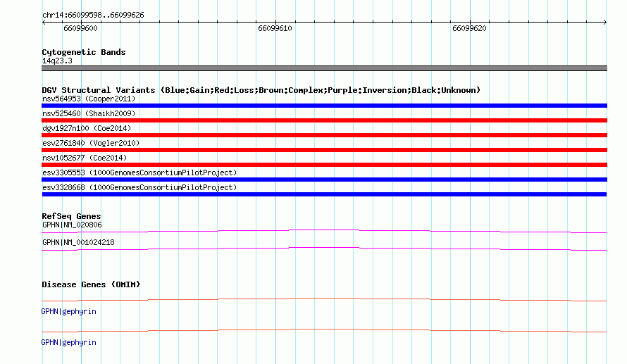Select the Cytogenetic Bands track heading
The image size is (627, 364).
click(x=84, y=52)
